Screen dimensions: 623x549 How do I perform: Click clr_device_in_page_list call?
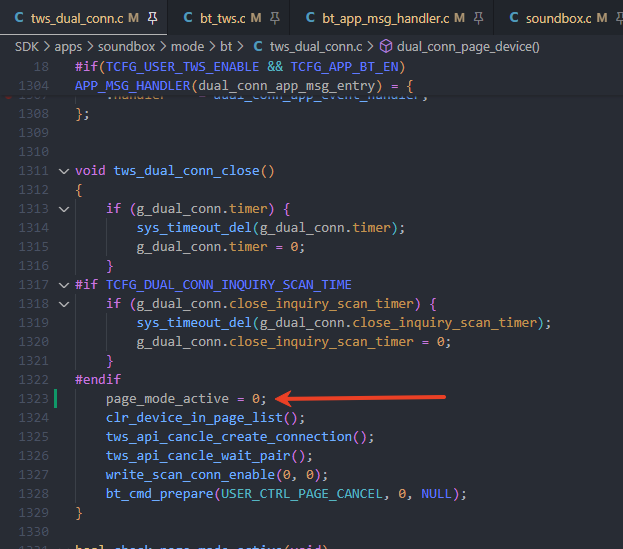click(x=194, y=418)
